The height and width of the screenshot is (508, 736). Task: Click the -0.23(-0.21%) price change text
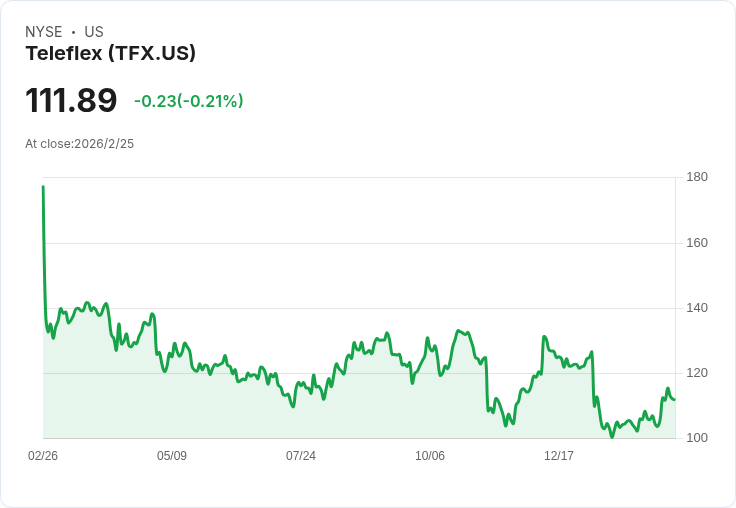point(189,101)
